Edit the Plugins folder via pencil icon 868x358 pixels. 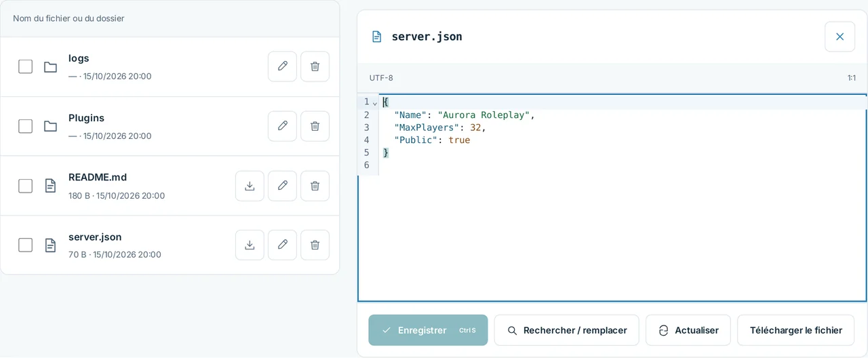[x=282, y=126]
